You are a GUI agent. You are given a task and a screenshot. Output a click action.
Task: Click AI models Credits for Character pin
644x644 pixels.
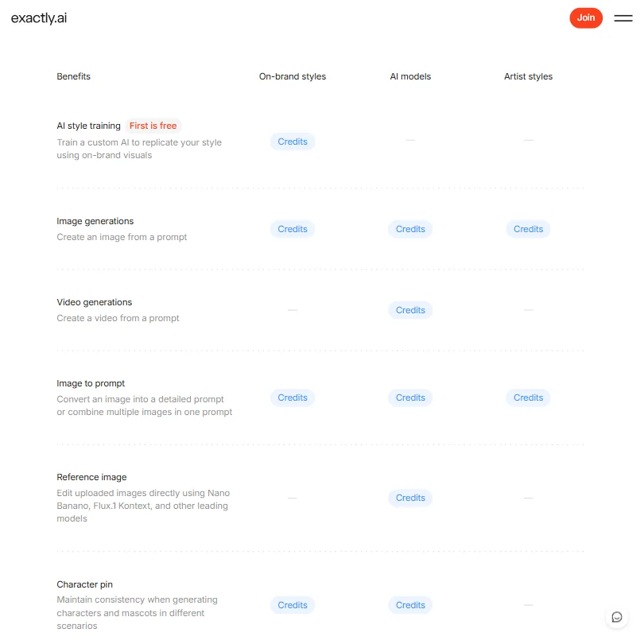click(x=410, y=605)
